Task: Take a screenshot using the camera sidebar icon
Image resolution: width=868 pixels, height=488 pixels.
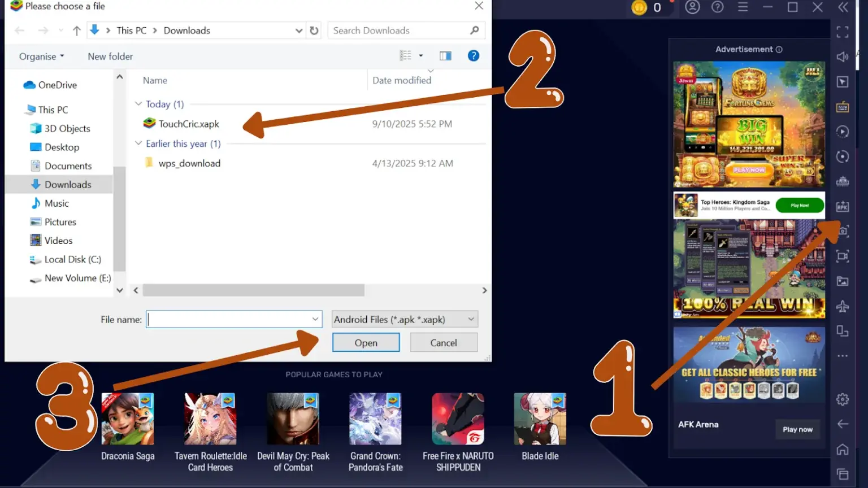Action: (x=843, y=232)
